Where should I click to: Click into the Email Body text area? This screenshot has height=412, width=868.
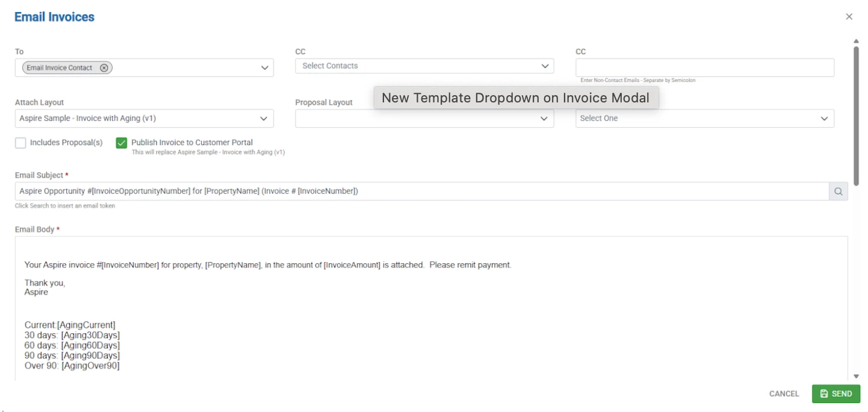click(431, 307)
